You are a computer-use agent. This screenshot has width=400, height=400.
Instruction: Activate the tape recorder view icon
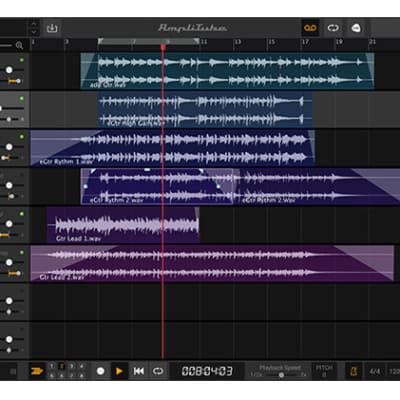(x=310, y=28)
